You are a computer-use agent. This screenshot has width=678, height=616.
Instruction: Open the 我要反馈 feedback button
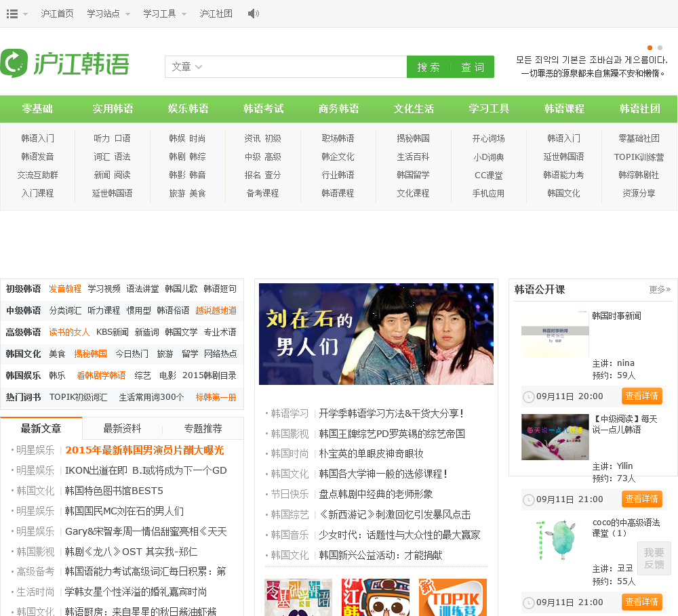654,558
